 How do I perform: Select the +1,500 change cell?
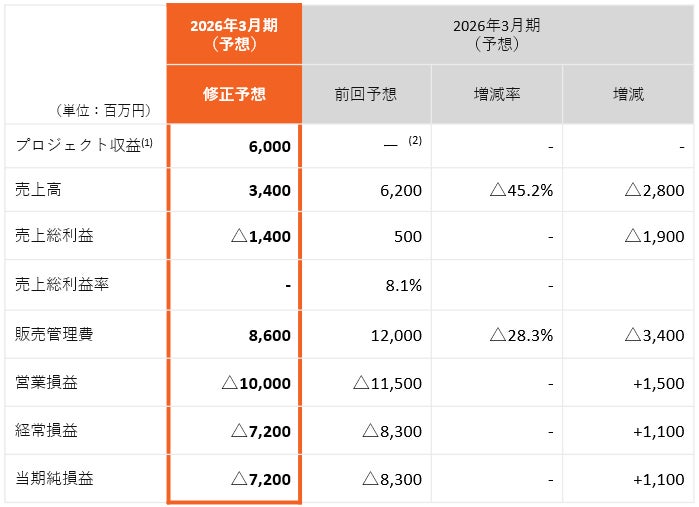(x=661, y=383)
